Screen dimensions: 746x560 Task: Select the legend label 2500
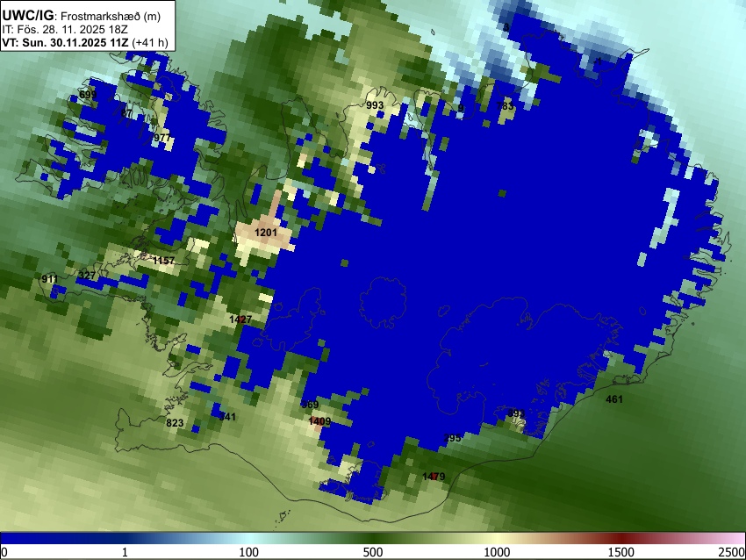[732, 552]
